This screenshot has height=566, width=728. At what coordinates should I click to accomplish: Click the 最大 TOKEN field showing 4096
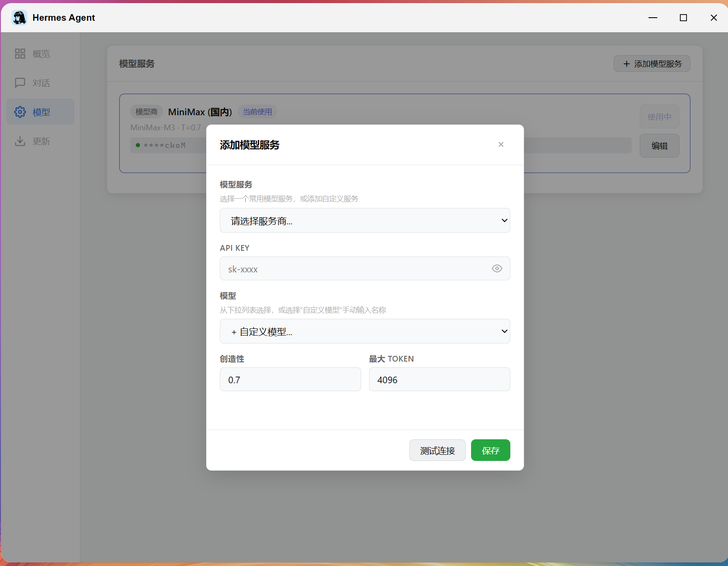(x=440, y=379)
